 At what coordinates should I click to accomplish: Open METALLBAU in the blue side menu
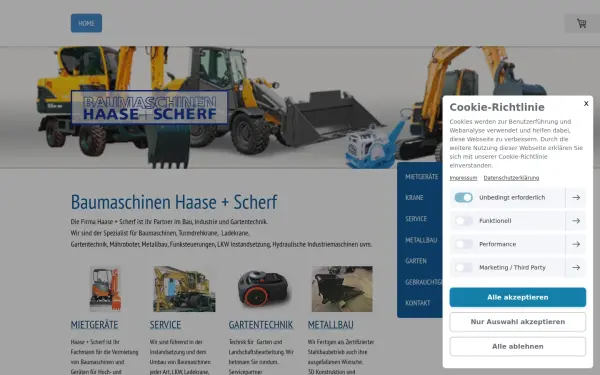[x=421, y=240]
